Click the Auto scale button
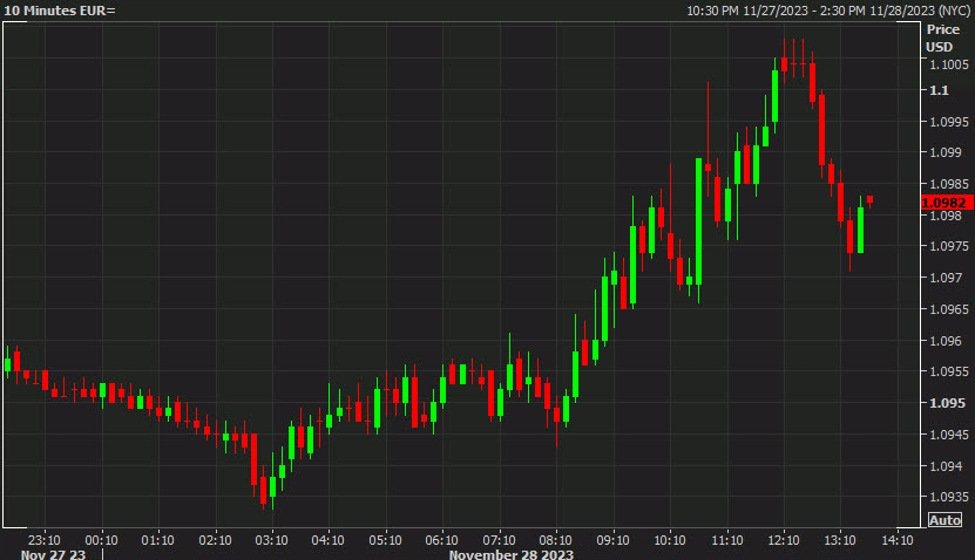Viewport: 975px width, 560px height. (x=945, y=520)
